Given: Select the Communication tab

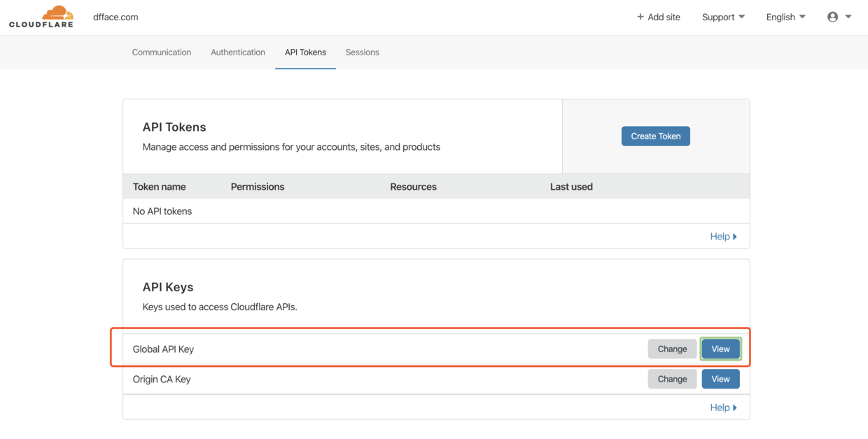Looking at the screenshot, I should (161, 52).
